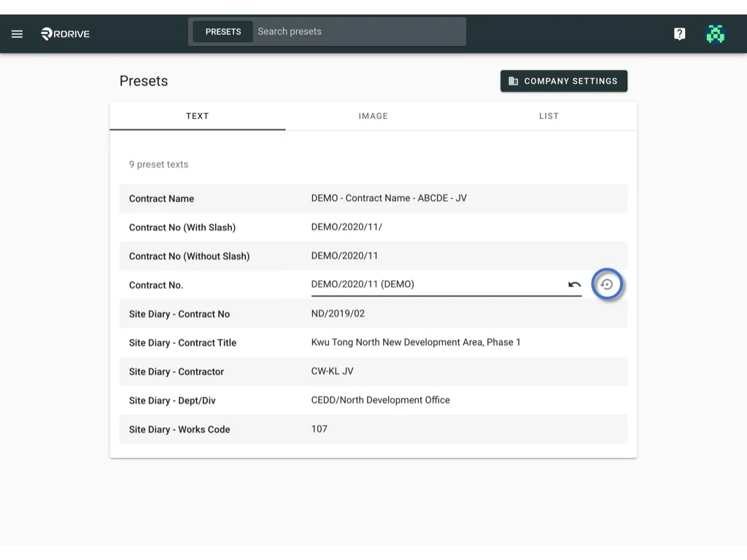Image resolution: width=747 pixels, height=560 pixels.
Task: Click the '9 preset texts' count
Action: click(158, 165)
